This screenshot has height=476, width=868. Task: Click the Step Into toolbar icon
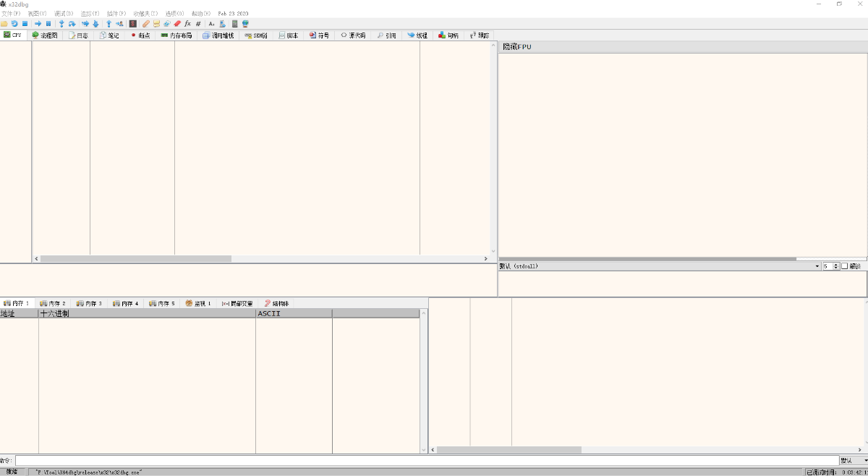click(x=61, y=24)
